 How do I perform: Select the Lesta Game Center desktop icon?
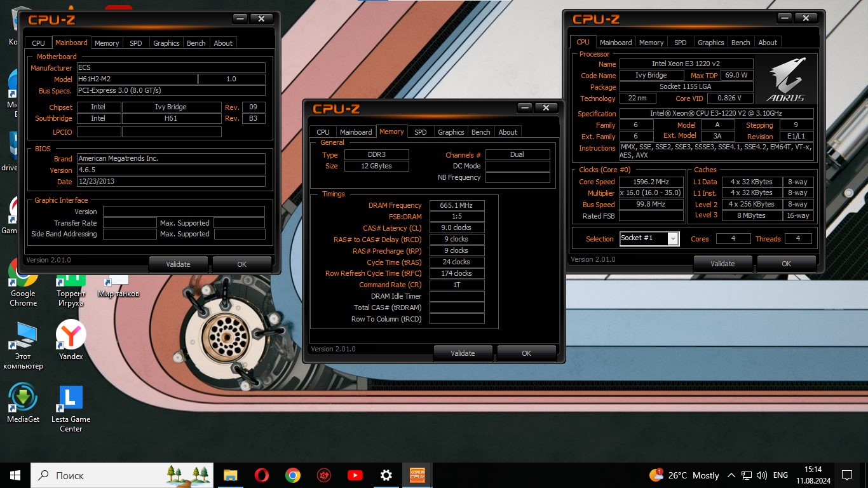(71, 409)
